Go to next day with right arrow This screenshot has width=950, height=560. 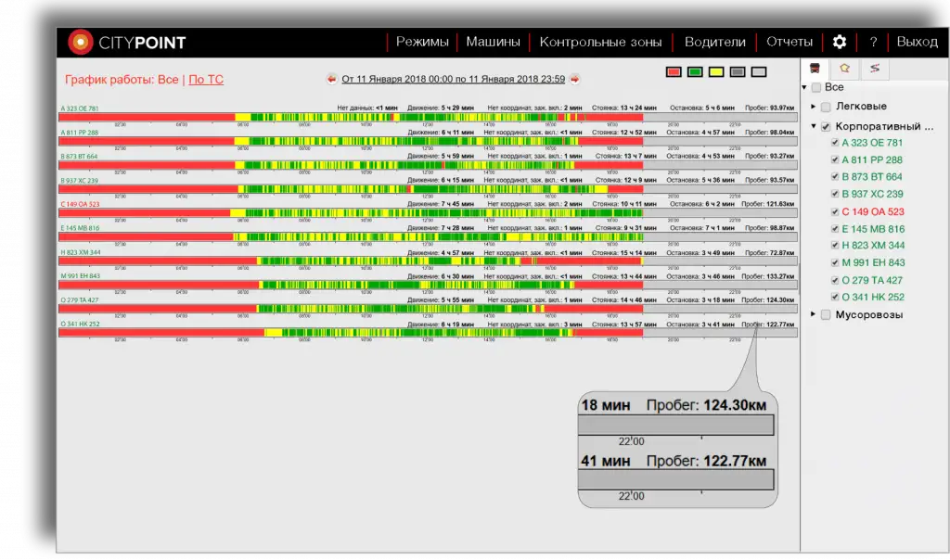(575, 80)
